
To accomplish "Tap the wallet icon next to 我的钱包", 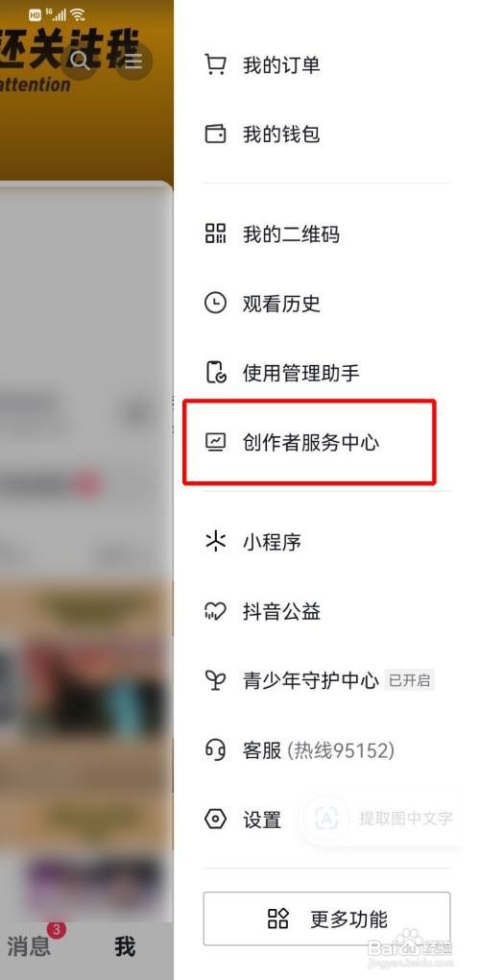I will tap(215, 134).
